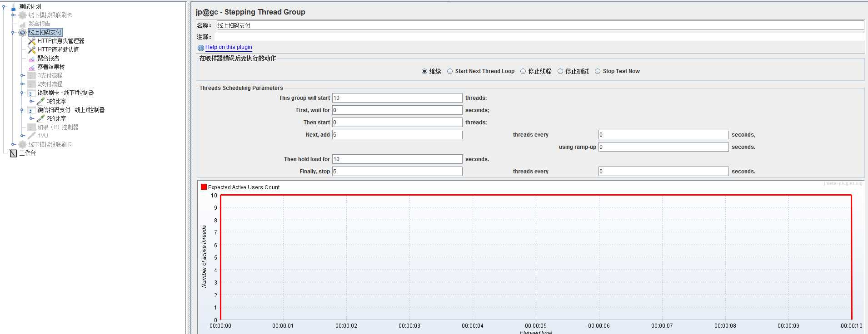
Task: Expand the 2的比率 node
Action: tap(32, 118)
